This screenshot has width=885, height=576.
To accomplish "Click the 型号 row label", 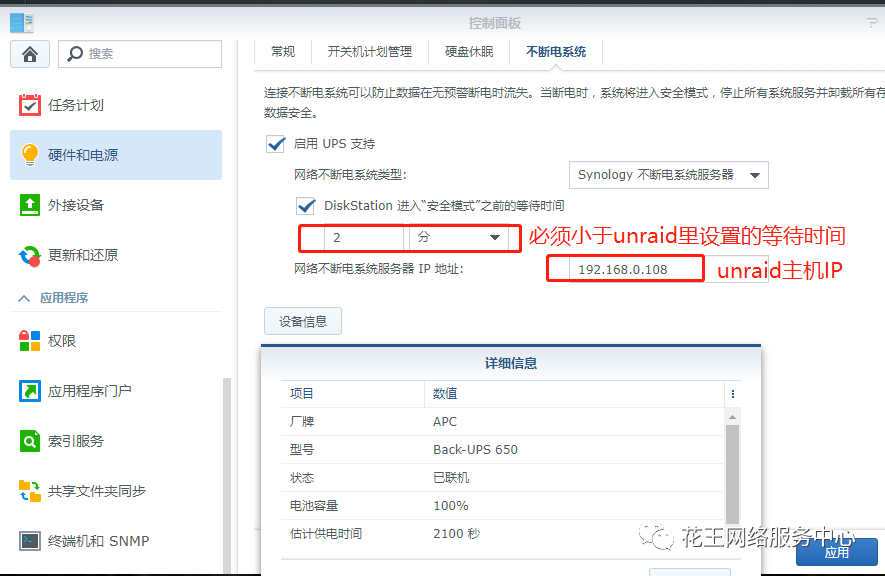I will [302, 450].
